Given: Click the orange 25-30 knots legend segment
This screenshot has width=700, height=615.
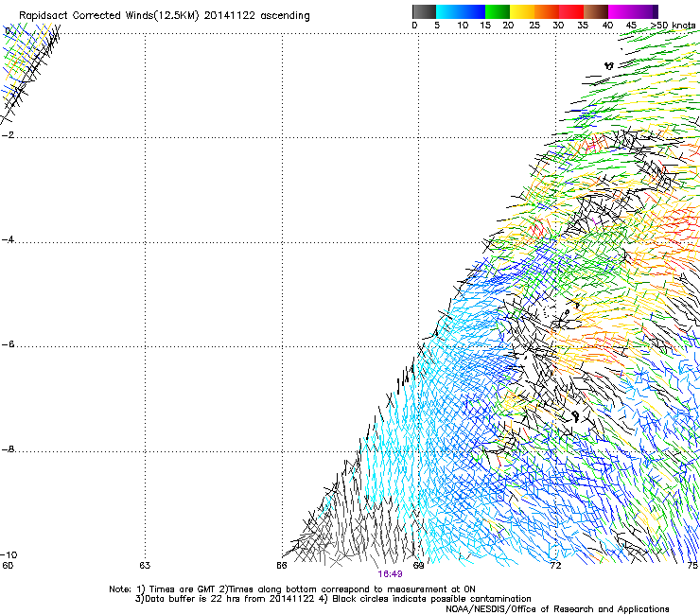Looking at the screenshot, I should [x=547, y=11].
